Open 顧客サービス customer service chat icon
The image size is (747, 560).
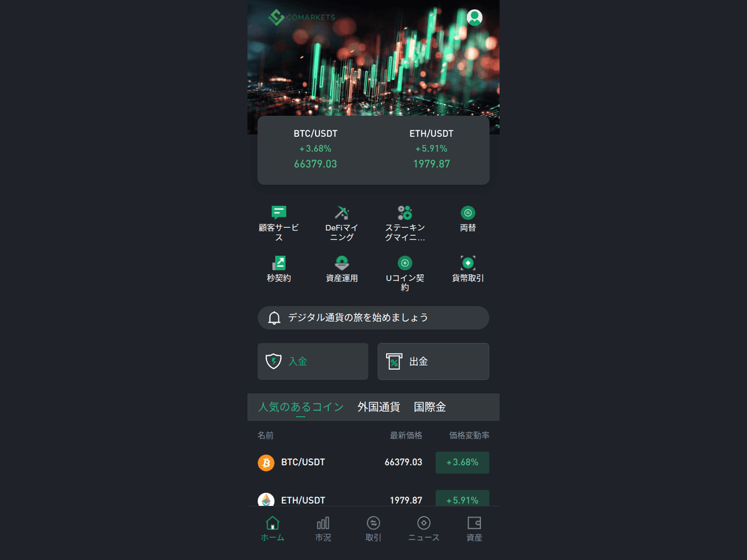[x=279, y=213]
